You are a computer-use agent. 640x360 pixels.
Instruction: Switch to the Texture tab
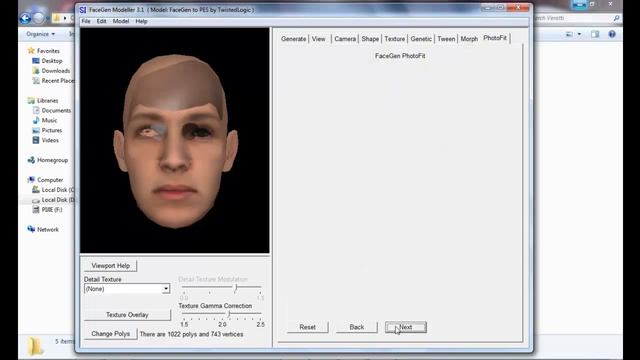pos(395,39)
